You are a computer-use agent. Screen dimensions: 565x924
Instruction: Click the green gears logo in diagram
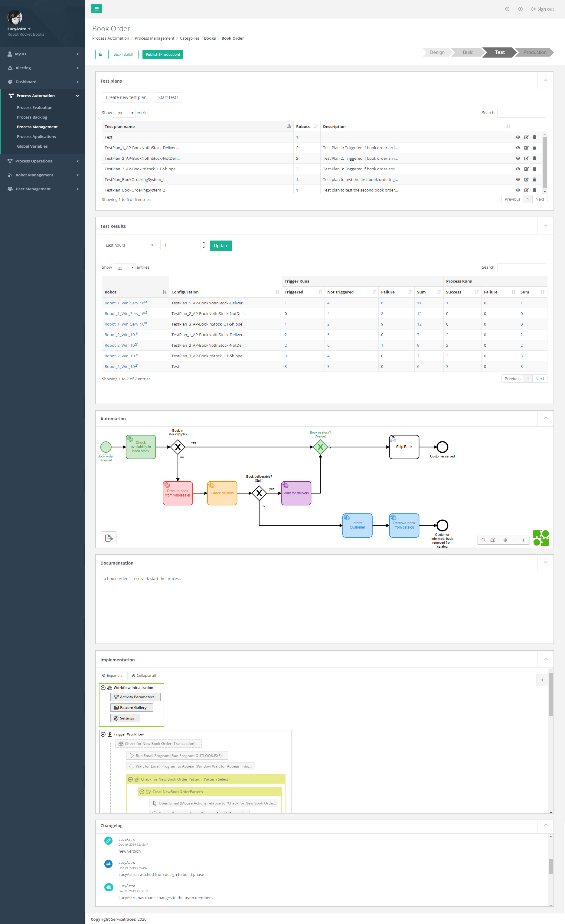541,538
